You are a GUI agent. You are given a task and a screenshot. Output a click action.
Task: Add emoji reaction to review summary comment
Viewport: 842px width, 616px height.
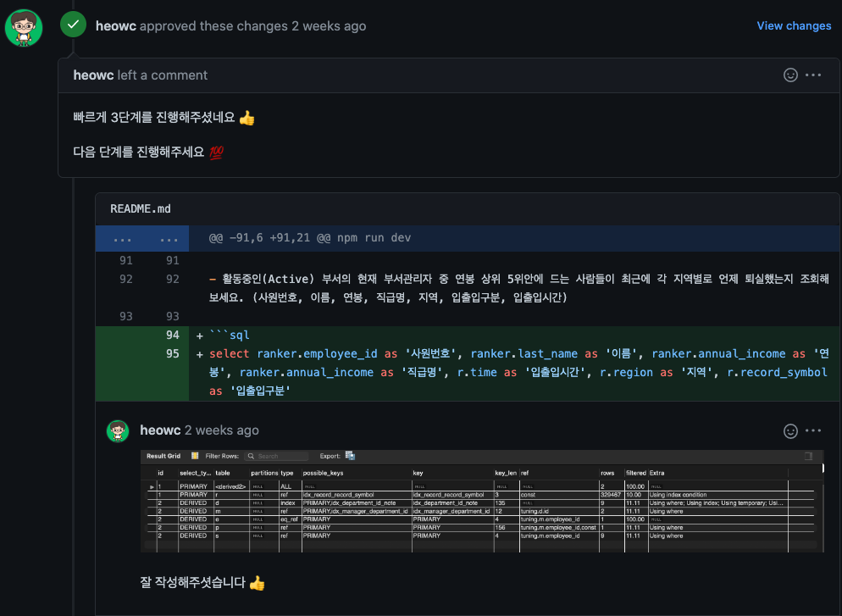pyautogui.click(x=790, y=75)
